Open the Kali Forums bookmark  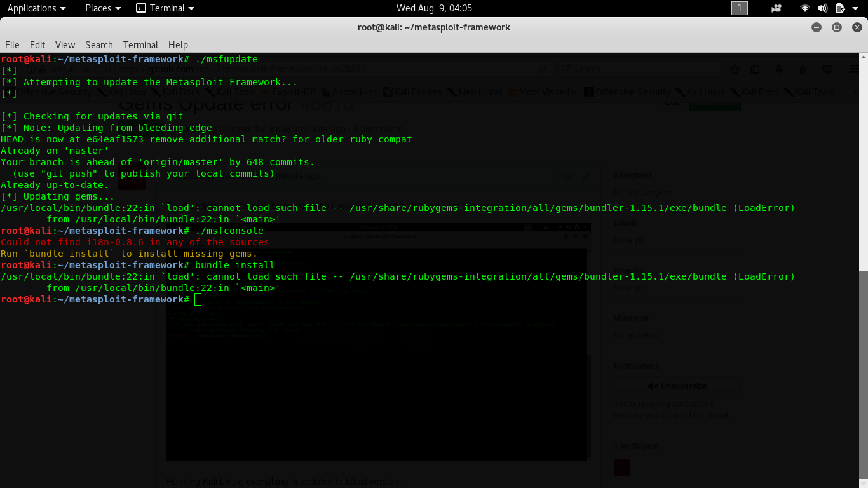click(417, 91)
